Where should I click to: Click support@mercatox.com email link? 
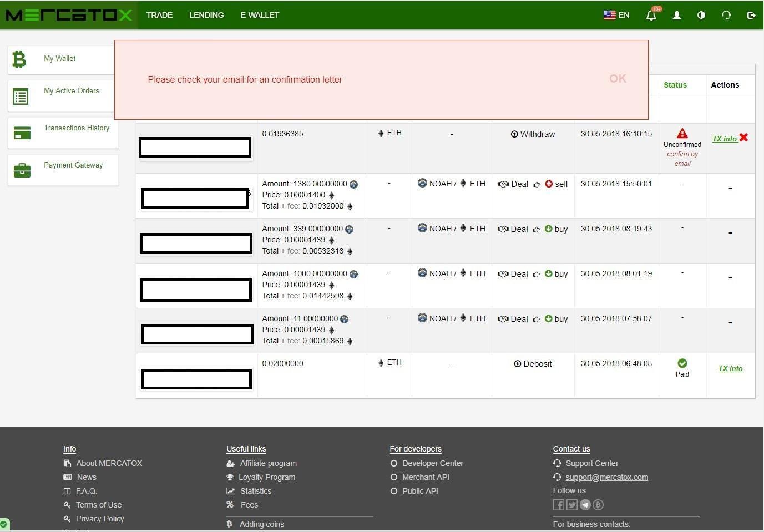pos(607,477)
